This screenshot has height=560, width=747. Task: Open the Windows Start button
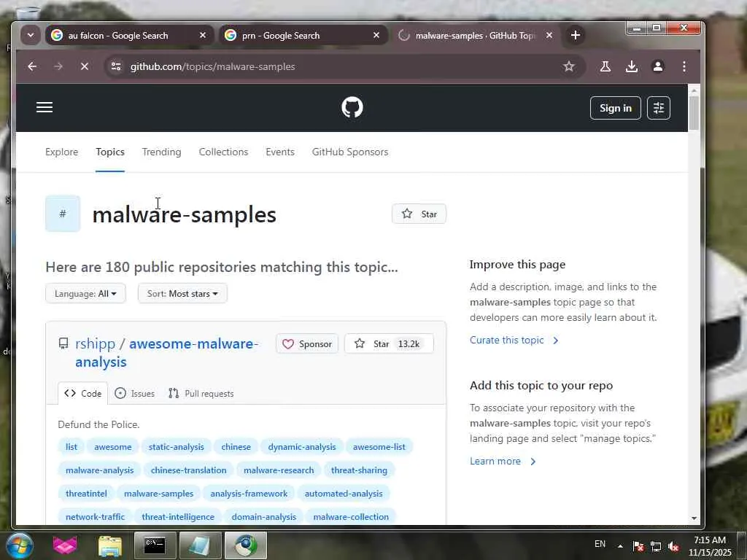click(20, 545)
